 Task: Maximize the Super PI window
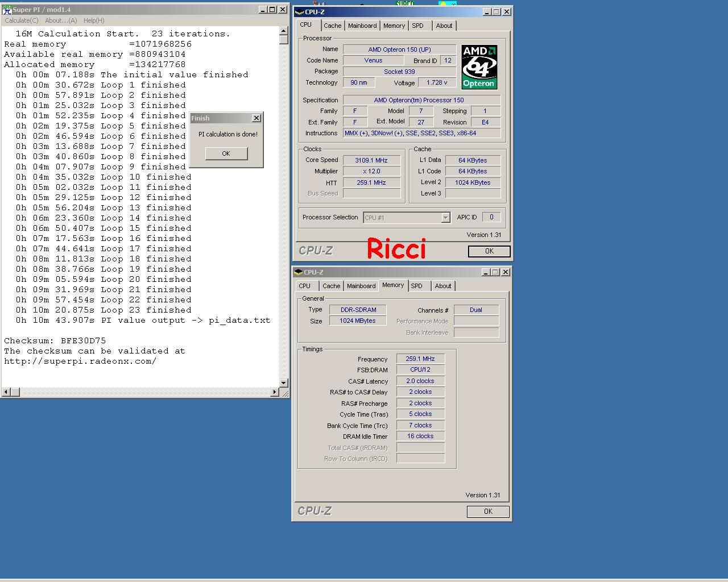pyautogui.click(x=272, y=10)
